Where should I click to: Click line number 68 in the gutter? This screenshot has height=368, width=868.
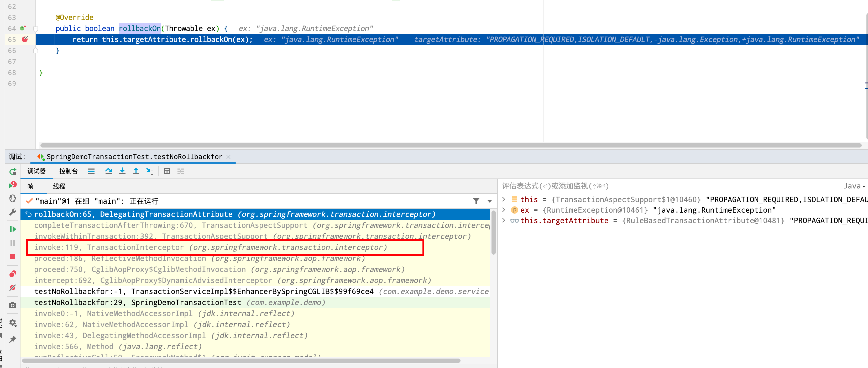tap(12, 73)
